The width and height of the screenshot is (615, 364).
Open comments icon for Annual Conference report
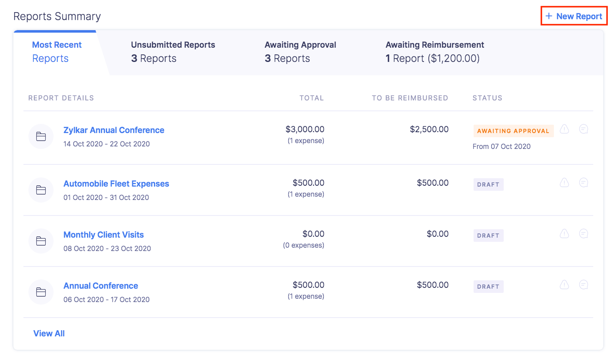click(x=584, y=285)
